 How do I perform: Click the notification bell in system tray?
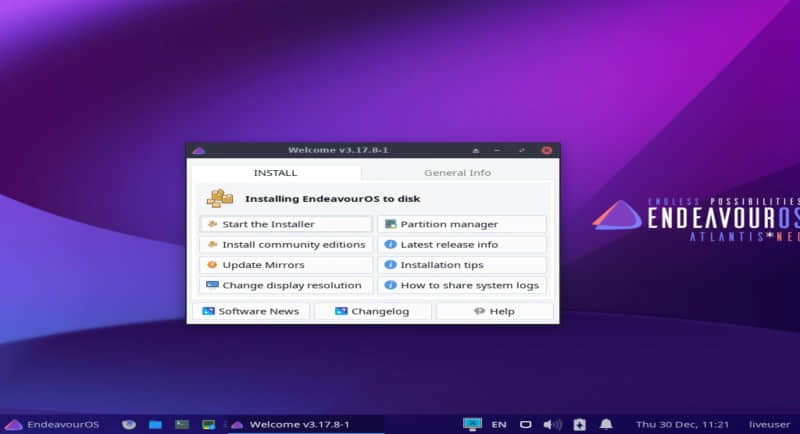pyautogui.click(x=606, y=424)
